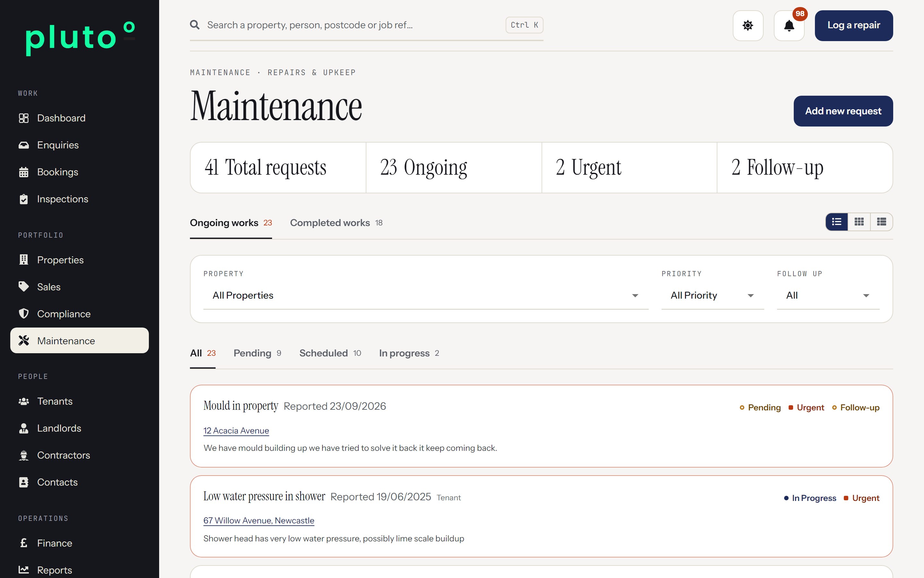
Task: Switch to table rows view layout
Action: point(882,222)
